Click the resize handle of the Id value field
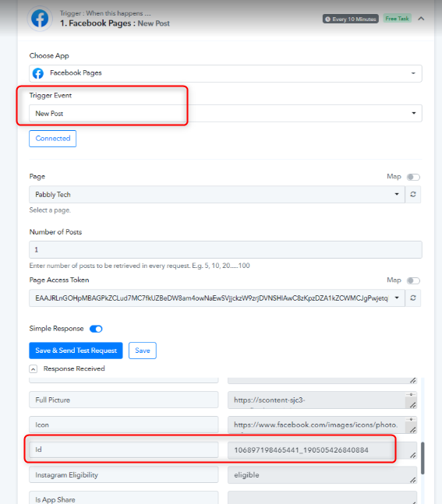This screenshot has height=504, width=442. (413, 455)
